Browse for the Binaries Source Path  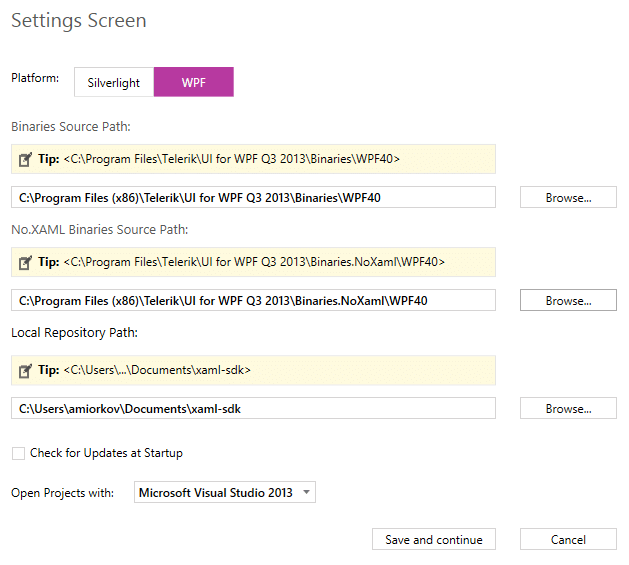[x=568, y=197]
